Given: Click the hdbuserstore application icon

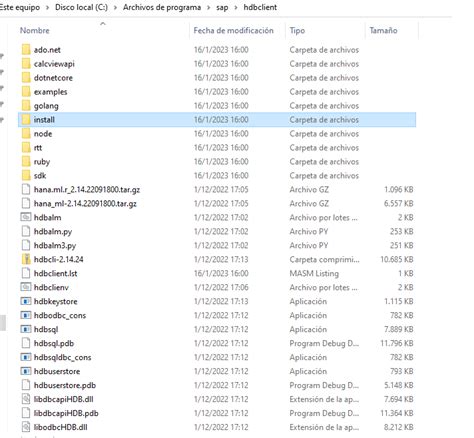Looking at the screenshot, I should pos(26,371).
